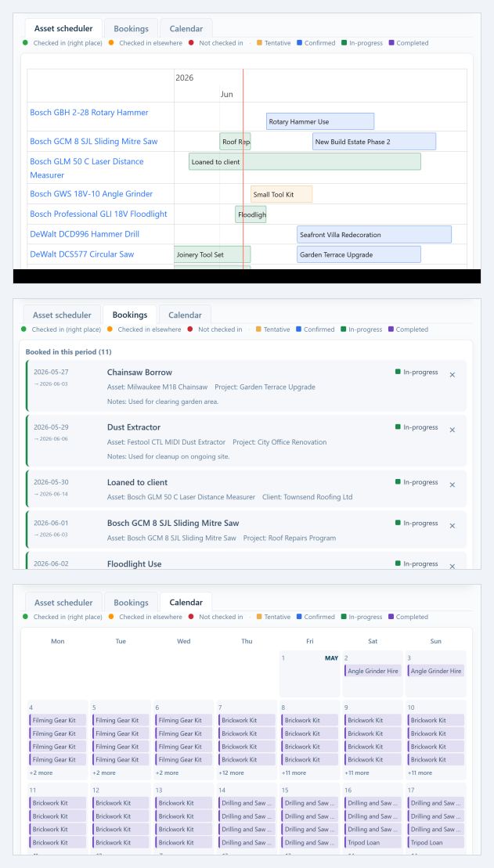Click the X icon on the Floodlight Use booking
Screen dimensions: 494x868
pyautogui.click(x=452, y=566)
